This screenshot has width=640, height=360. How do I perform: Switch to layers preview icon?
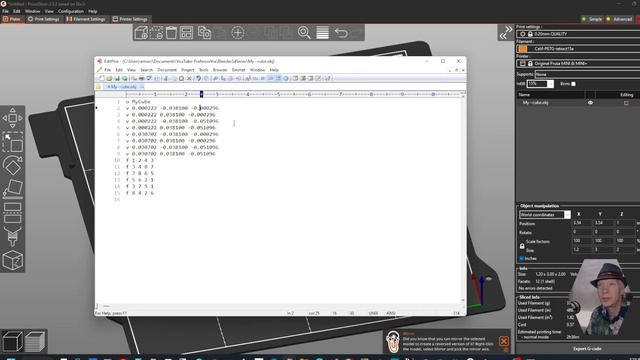(x=35, y=341)
